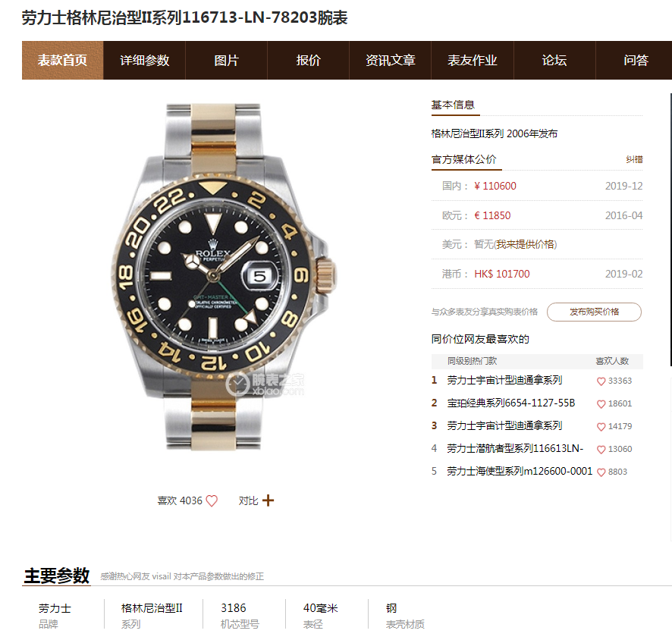This screenshot has height=640, width=672.
Task: Click the heart icon next to 喜欢 4036
Action: (212, 500)
